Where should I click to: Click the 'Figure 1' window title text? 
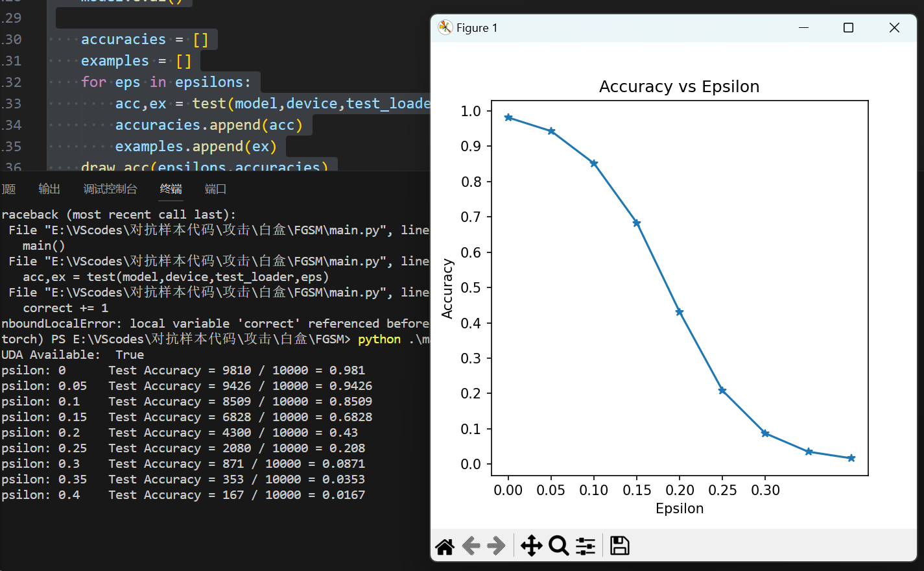[x=477, y=28]
